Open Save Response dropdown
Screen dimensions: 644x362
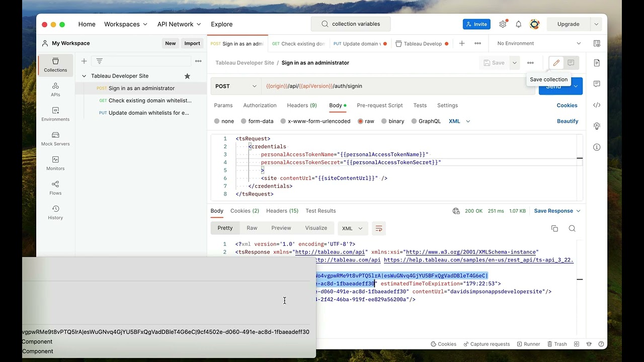[x=557, y=211]
